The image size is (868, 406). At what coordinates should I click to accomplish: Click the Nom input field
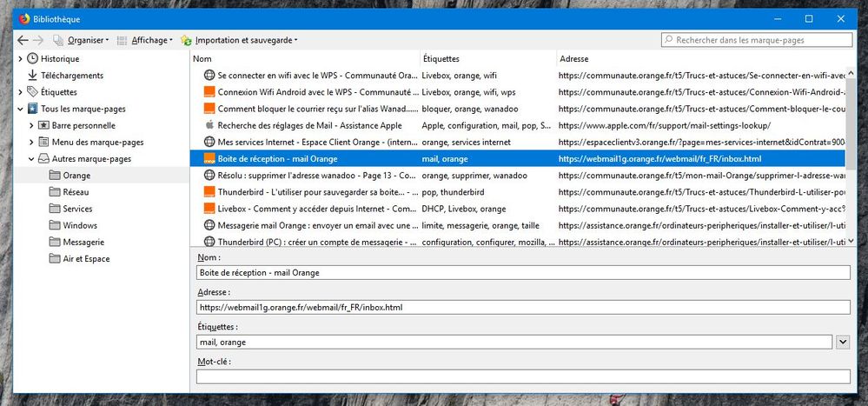pos(523,272)
